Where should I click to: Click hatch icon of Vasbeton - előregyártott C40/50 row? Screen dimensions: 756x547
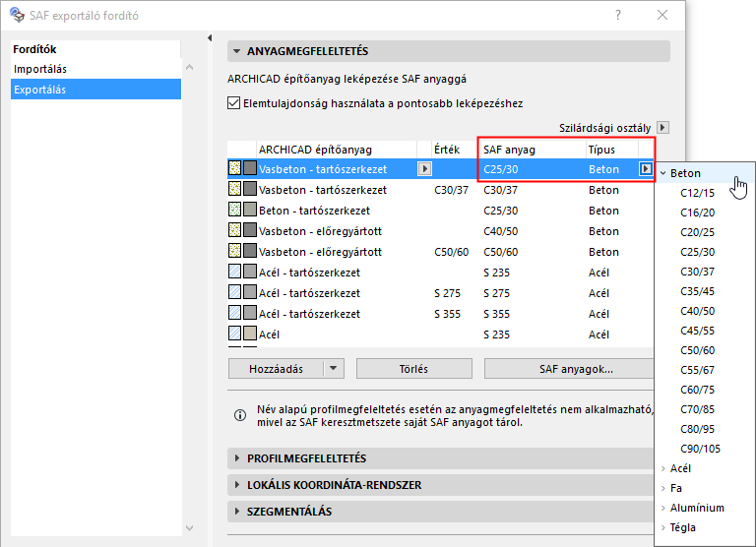coord(235,230)
